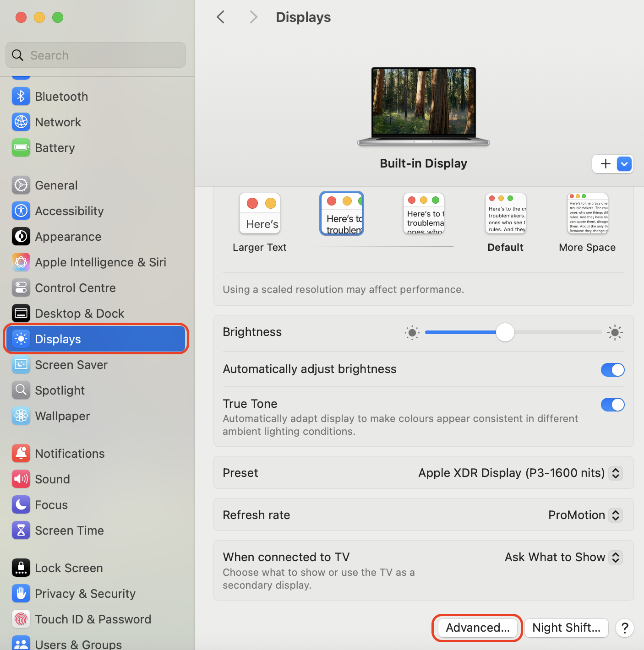Open Bluetooth settings from sidebar
644x650 pixels.
pyautogui.click(x=61, y=96)
